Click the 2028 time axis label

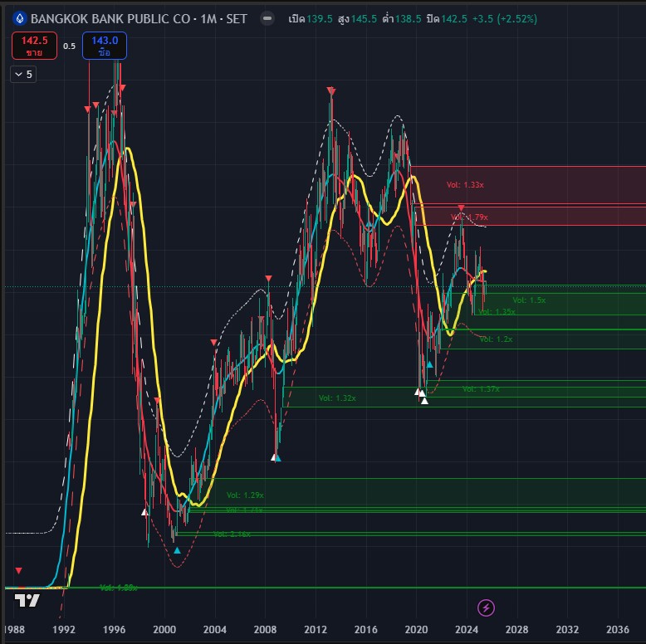pyautogui.click(x=517, y=630)
